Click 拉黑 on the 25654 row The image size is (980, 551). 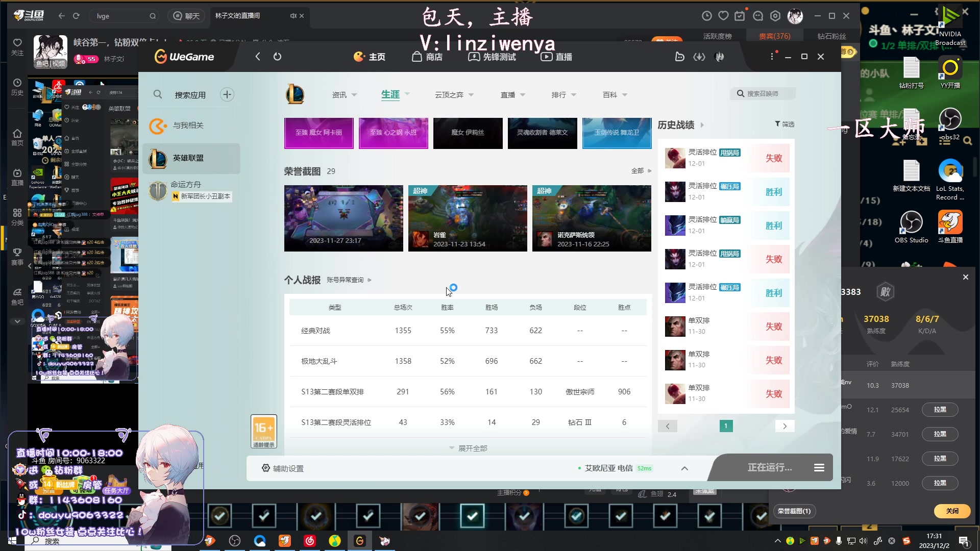pyautogui.click(x=940, y=410)
